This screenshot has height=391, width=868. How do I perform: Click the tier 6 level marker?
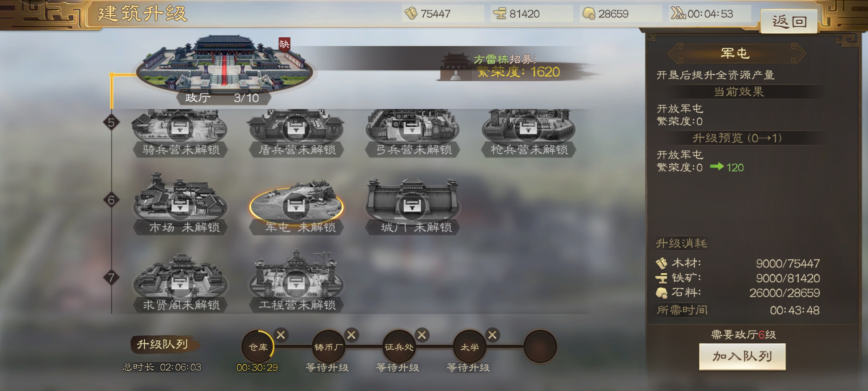click(x=111, y=200)
